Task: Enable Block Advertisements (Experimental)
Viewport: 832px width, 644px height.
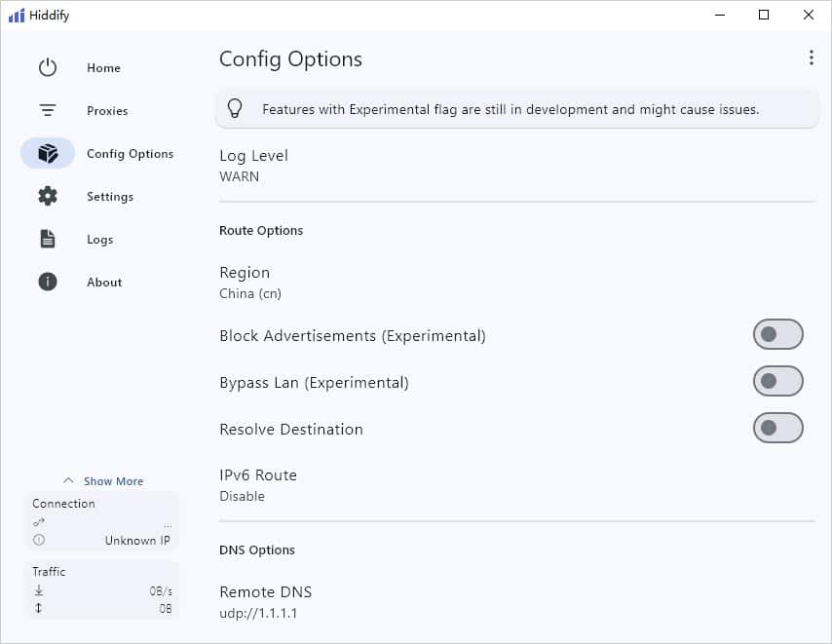Action: point(777,334)
